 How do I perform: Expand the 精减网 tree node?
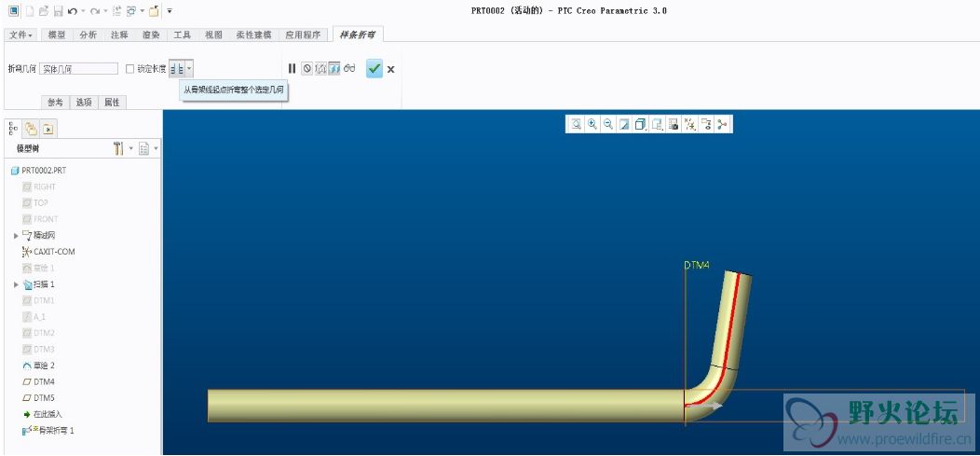click(x=16, y=236)
